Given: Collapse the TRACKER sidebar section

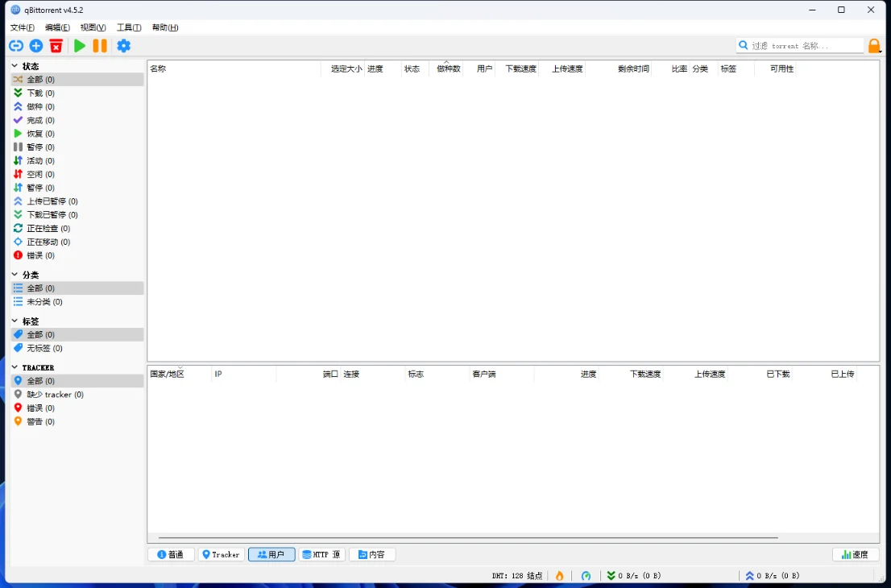Looking at the screenshot, I should [15, 367].
